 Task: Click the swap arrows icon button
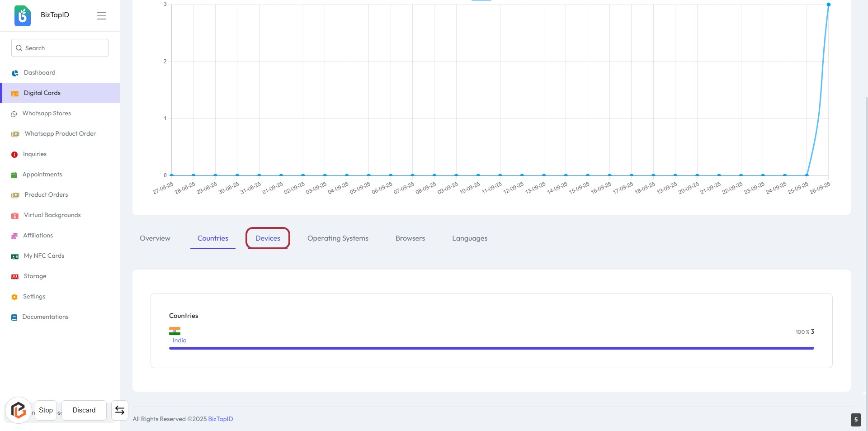tap(120, 410)
